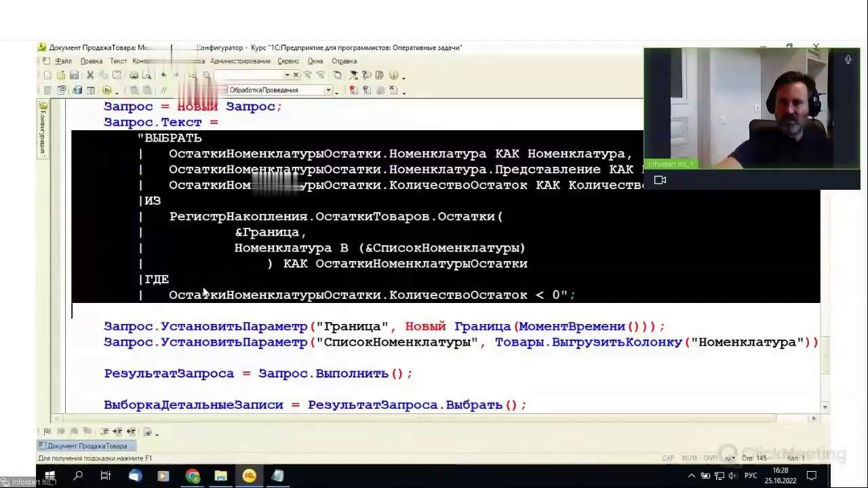Open the info icon in the top toolbar

click(x=393, y=75)
